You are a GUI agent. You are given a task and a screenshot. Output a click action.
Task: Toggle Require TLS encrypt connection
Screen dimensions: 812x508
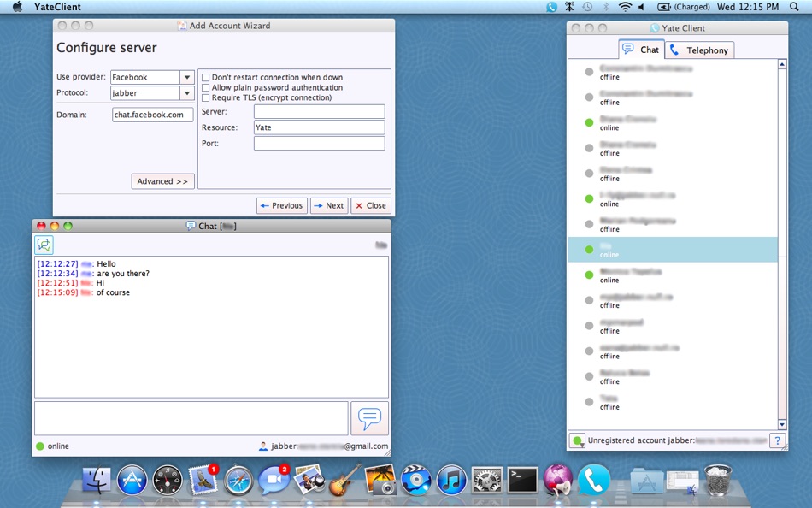pyautogui.click(x=206, y=97)
